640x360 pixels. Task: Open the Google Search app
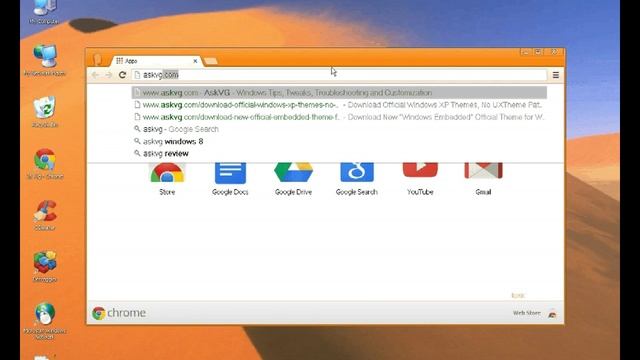(x=357, y=172)
